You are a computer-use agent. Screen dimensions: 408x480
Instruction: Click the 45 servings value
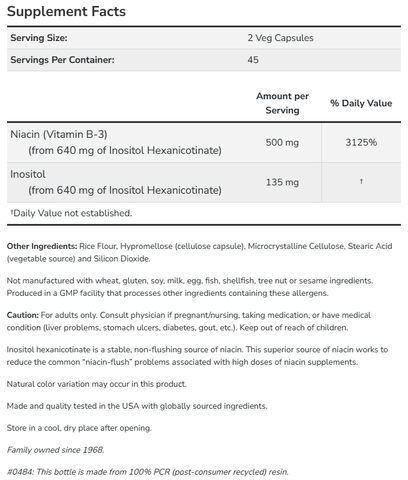(253, 60)
